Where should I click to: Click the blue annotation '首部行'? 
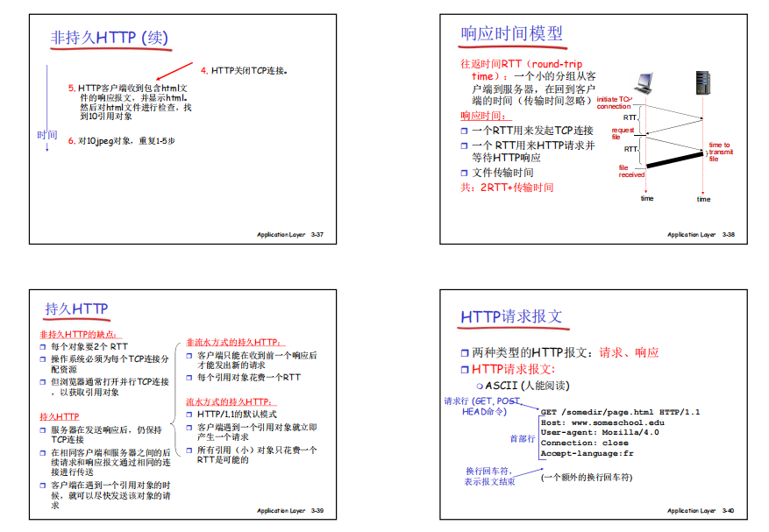click(523, 438)
